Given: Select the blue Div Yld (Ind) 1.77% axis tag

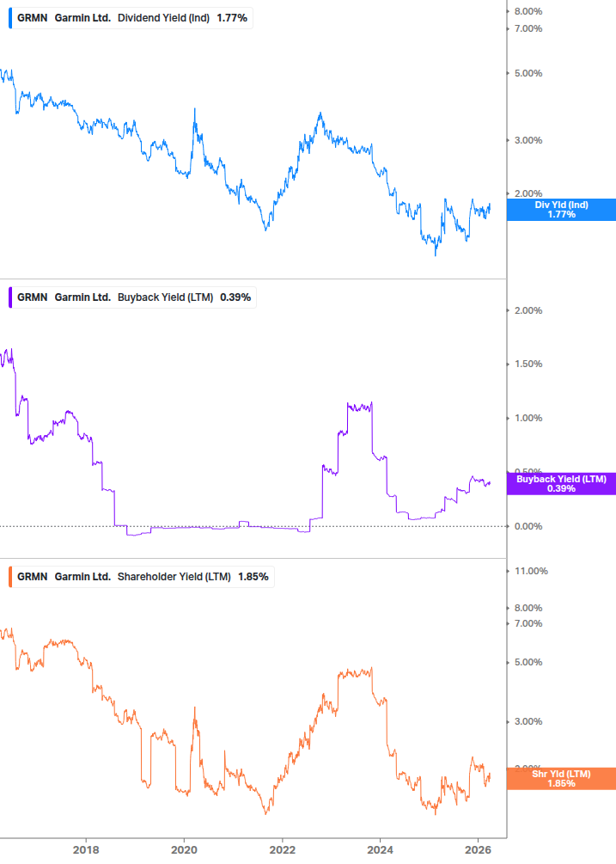Looking at the screenshot, I should point(561,210).
